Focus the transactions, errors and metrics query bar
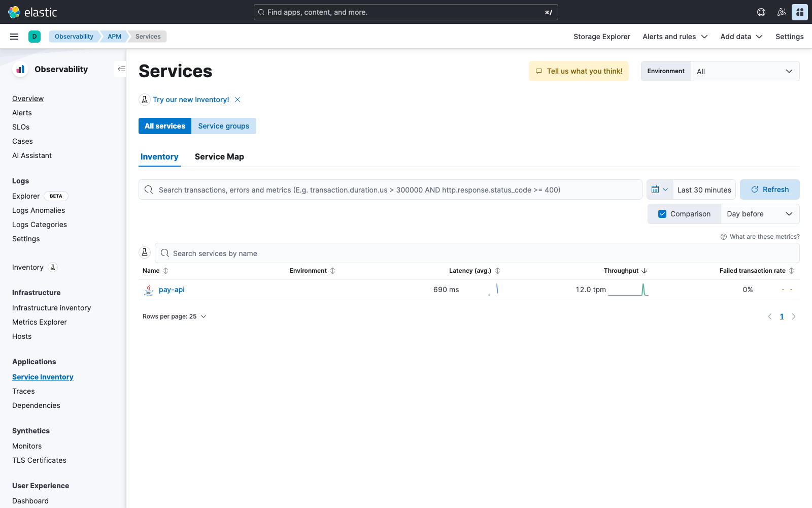 tap(390, 189)
